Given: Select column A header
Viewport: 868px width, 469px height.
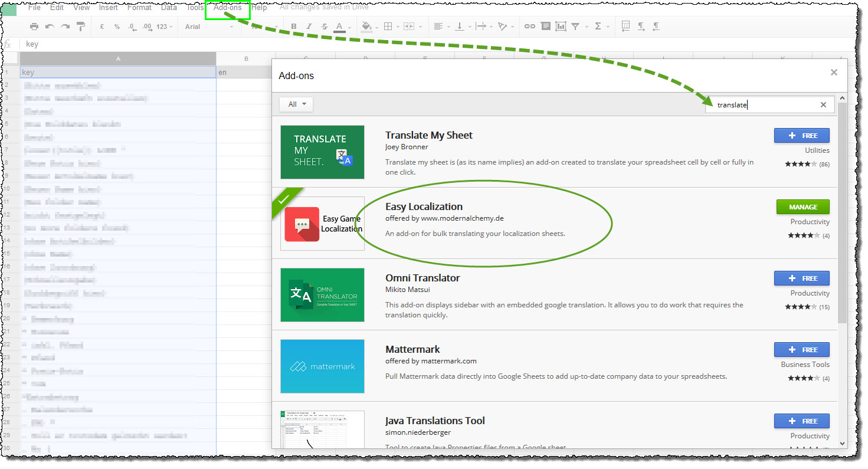Looking at the screenshot, I should [118, 58].
